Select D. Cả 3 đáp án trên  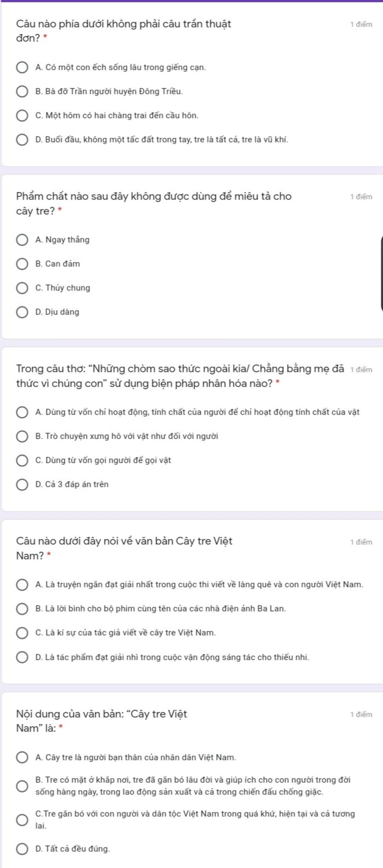22,485
